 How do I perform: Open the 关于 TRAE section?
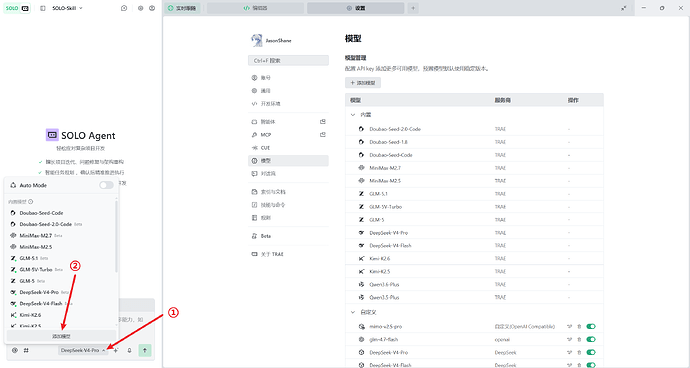(288, 254)
